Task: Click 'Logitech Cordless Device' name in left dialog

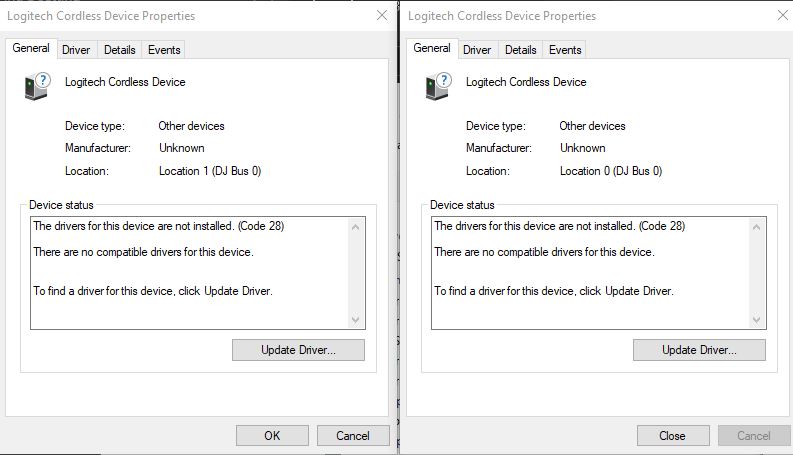Action: [125, 82]
